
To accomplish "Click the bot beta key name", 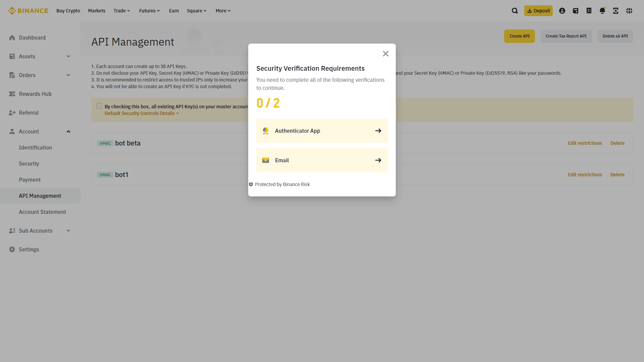I will click(x=128, y=143).
